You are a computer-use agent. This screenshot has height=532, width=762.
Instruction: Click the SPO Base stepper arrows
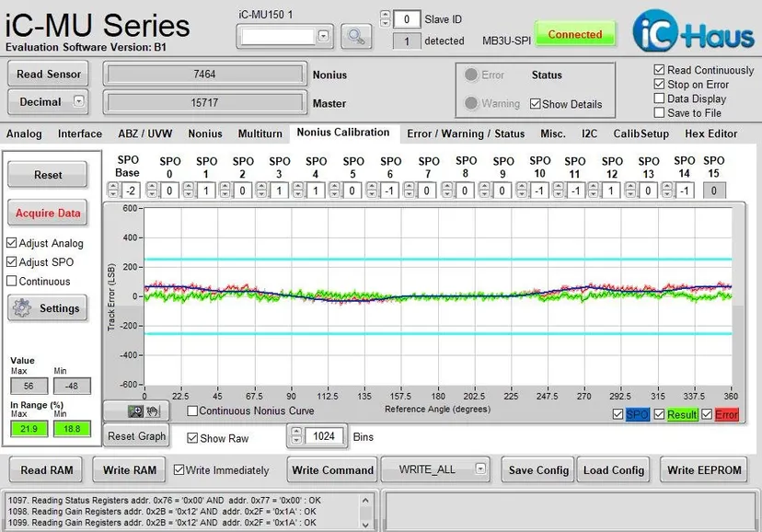(113, 190)
